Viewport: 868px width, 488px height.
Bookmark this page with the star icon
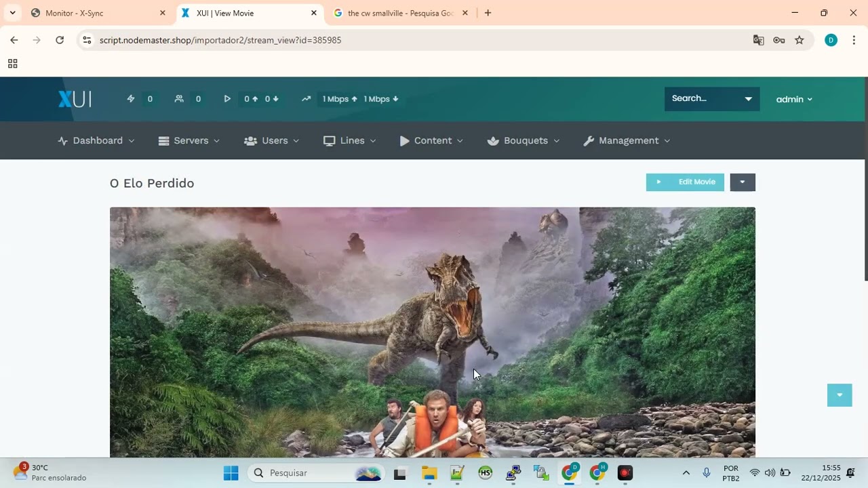coord(800,40)
